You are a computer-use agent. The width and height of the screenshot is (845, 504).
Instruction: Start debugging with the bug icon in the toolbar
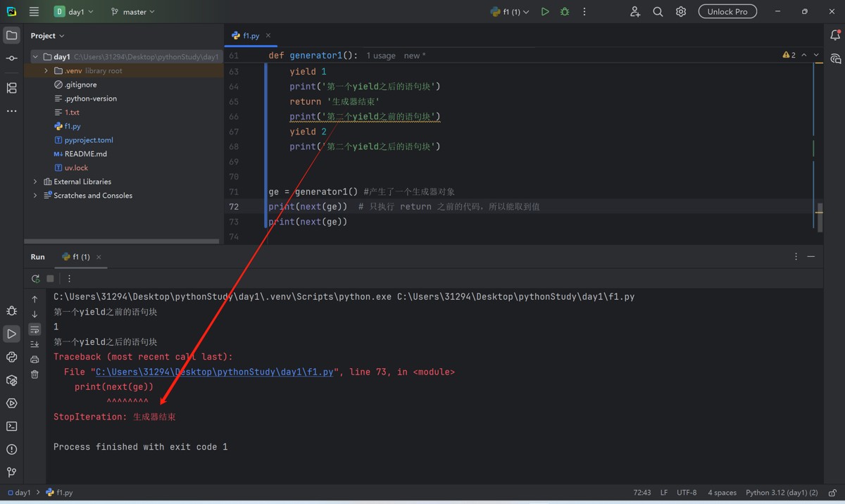564,12
